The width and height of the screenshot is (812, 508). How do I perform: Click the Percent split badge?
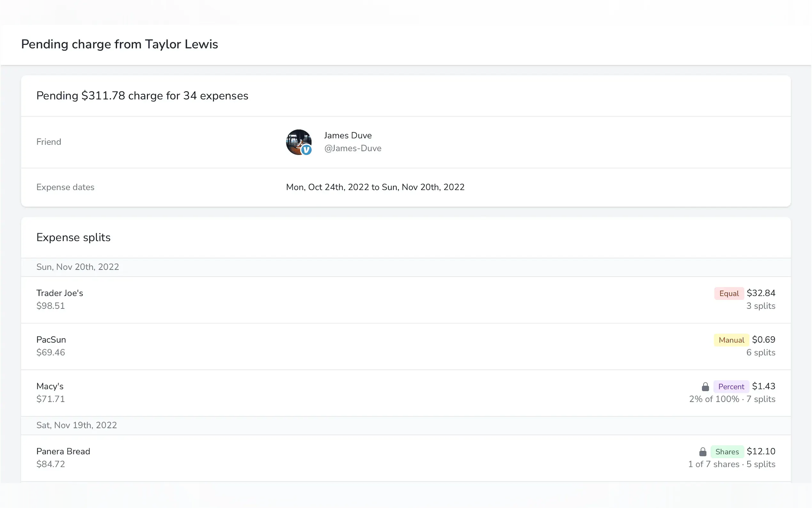(x=731, y=387)
